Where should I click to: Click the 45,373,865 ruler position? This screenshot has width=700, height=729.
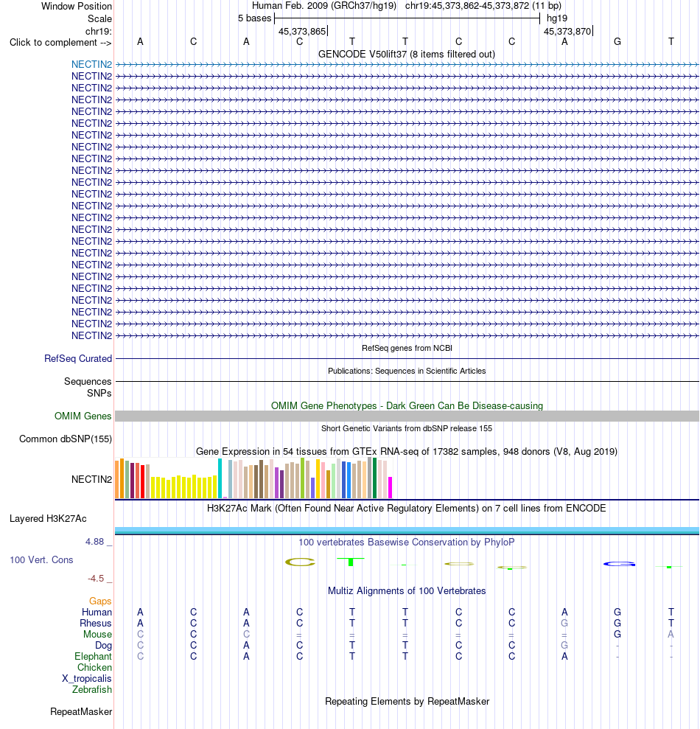tap(302, 32)
